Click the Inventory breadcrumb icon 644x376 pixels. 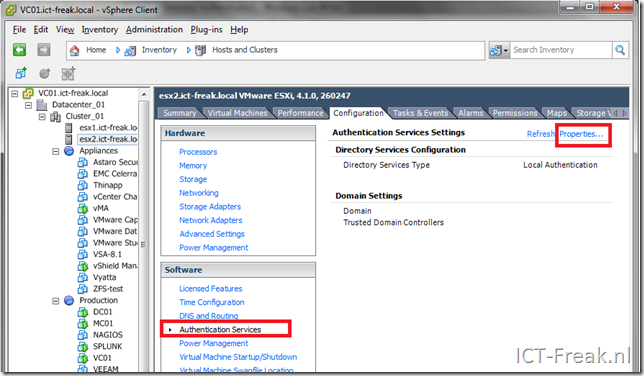(x=130, y=51)
